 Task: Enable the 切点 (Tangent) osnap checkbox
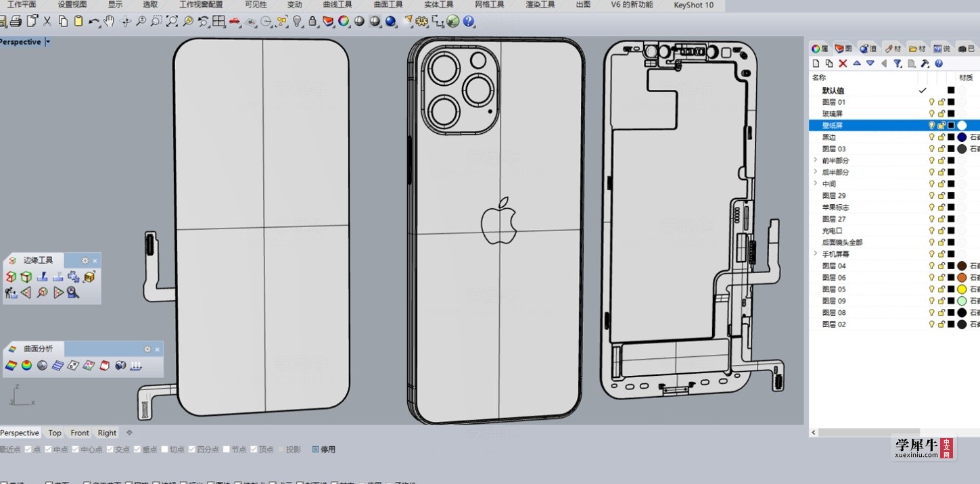(x=164, y=450)
